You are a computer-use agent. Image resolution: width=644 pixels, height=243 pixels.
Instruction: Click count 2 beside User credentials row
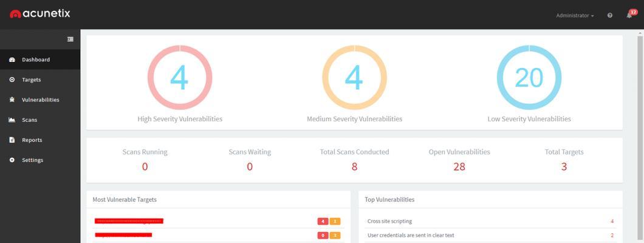(612, 235)
